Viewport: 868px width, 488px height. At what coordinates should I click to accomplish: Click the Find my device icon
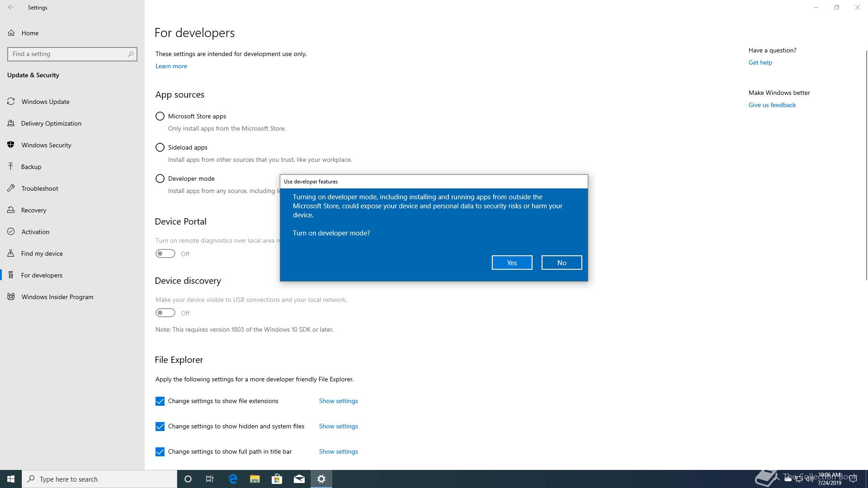pyautogui.click(x=11, y=253)
